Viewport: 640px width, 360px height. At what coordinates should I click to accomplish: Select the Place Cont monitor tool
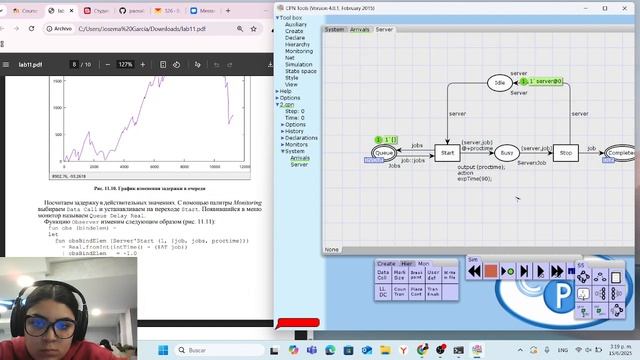pos(416,291)
